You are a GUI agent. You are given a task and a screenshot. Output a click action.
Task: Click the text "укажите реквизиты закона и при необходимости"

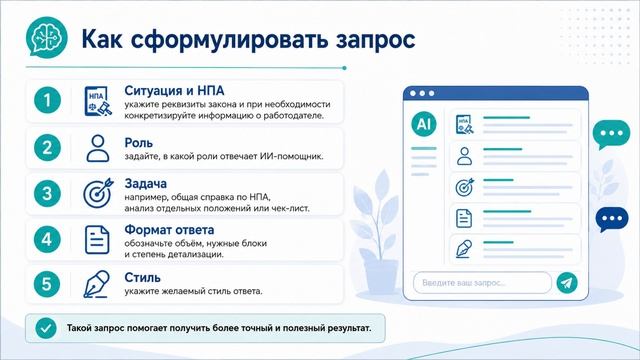tap(227, 104)
